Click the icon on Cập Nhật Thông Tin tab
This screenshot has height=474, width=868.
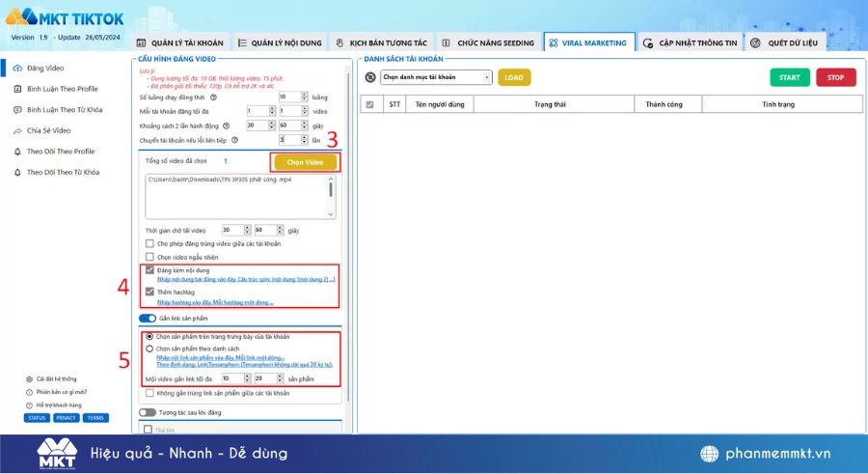648,42
